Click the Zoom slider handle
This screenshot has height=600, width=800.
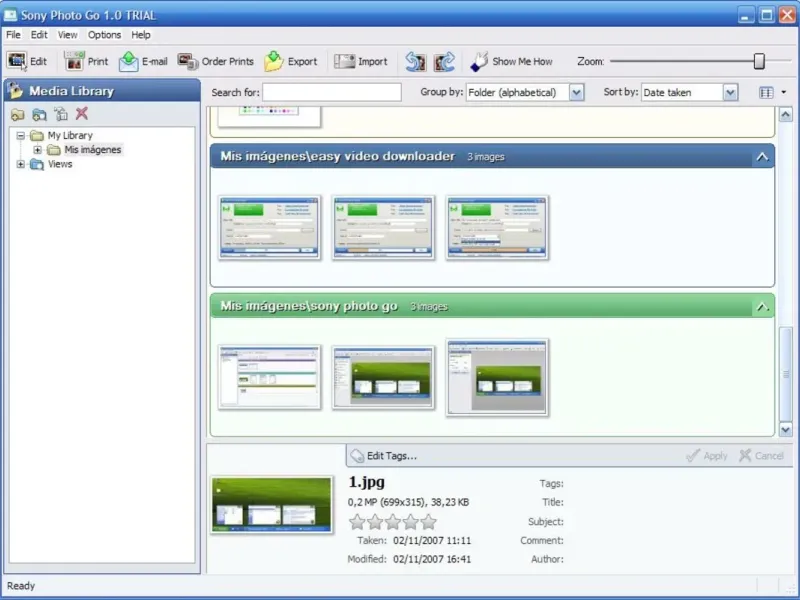click(759, 61)
